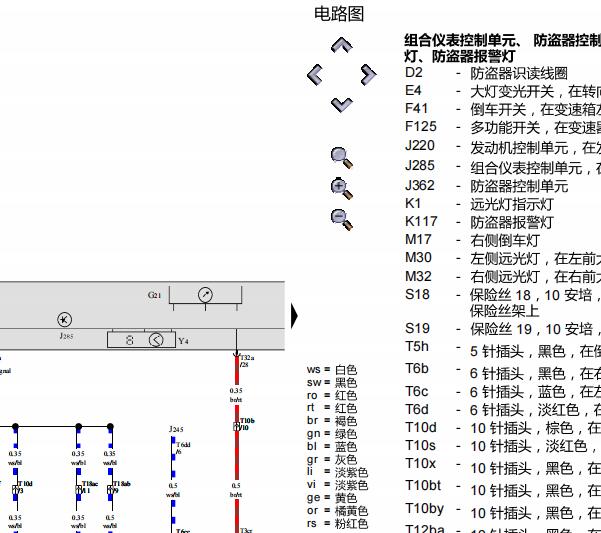The image size is (601, 533).
Task: Click the pan left arrow
Action: coord(315,74)
